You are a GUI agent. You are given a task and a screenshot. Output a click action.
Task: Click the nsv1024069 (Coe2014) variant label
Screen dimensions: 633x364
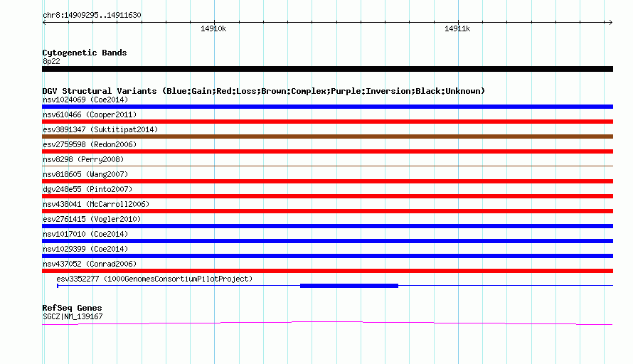coord(85,100)
